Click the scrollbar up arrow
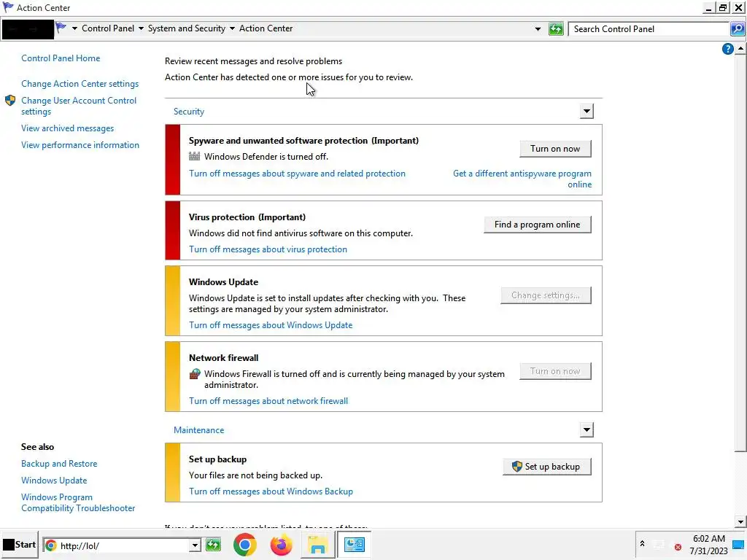 pos(740,48)
